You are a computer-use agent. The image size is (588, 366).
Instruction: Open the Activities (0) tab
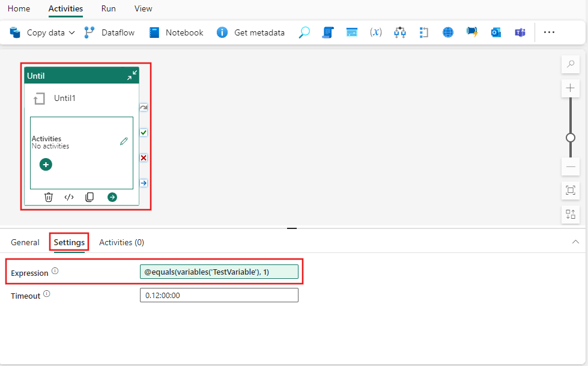point(121,242)
